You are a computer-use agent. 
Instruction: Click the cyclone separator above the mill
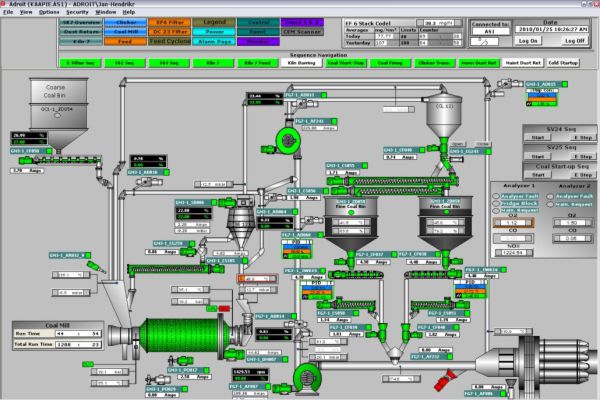[x=239, y=215]
